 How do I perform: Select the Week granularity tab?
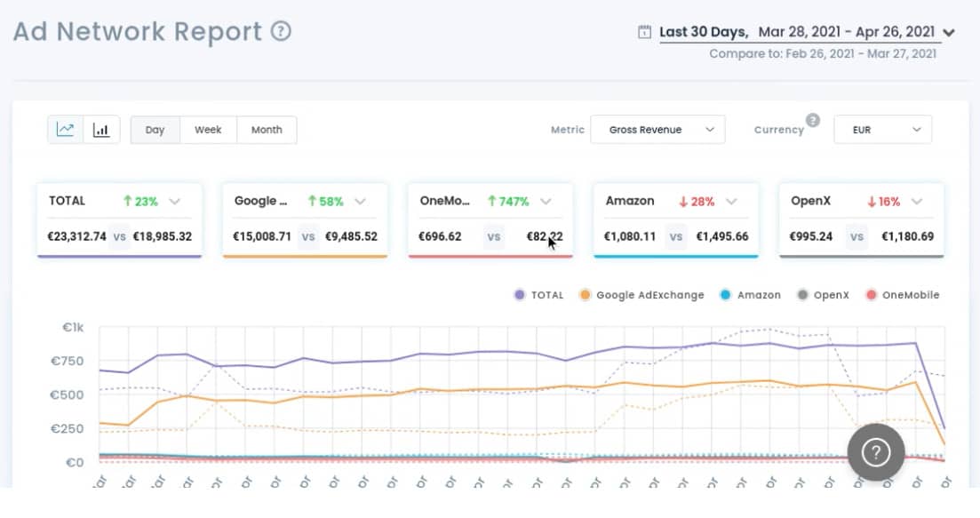click(x=208, y=130)
